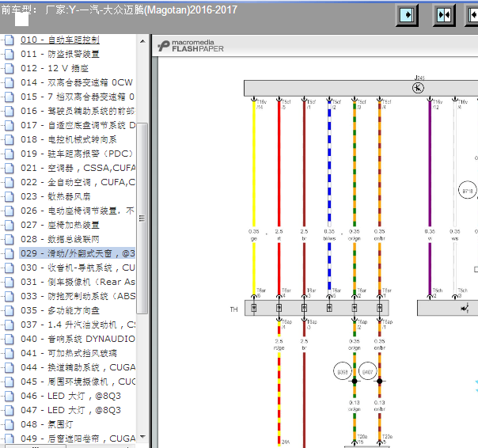The image size is (478, 448).
Task: Click the yellow 0.35 ge wire label
Action: [253, 235]
